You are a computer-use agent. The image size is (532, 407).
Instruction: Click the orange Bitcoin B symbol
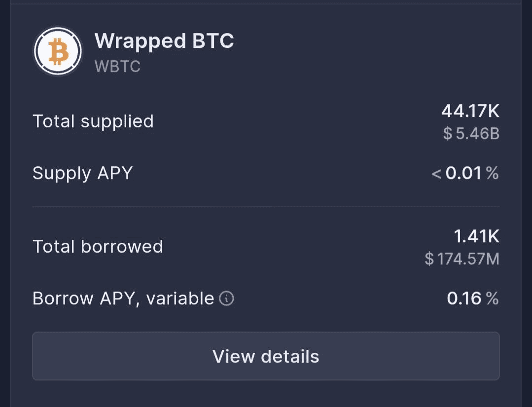[x=58, y=52]
